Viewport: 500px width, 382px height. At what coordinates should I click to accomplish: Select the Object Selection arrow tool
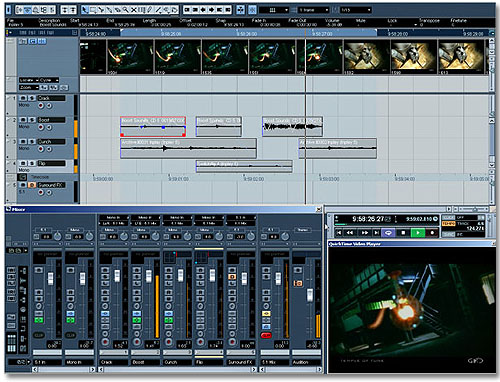coord(84,10)
